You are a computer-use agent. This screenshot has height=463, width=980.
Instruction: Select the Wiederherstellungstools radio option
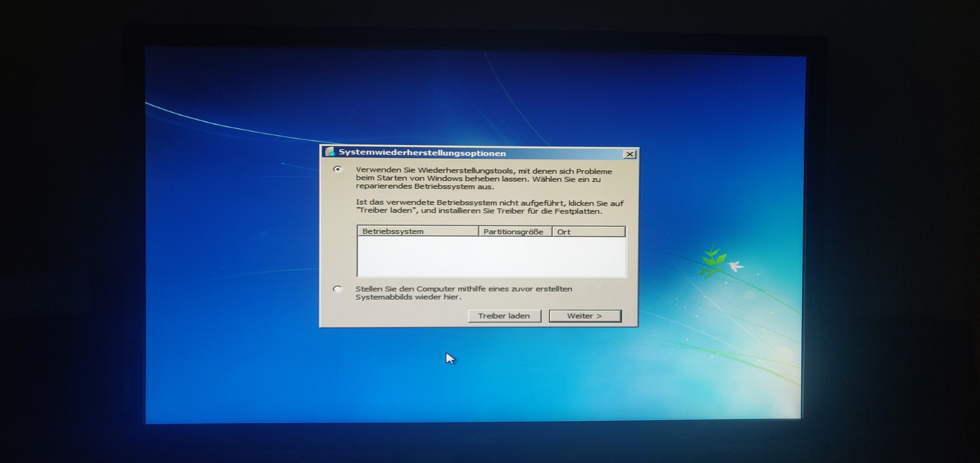[337, 169]
